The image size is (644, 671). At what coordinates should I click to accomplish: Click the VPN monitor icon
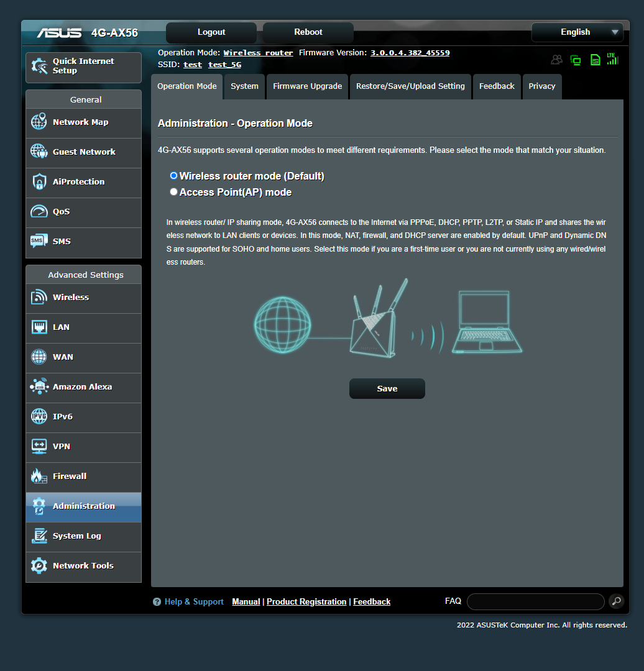[x=39, y=446]
